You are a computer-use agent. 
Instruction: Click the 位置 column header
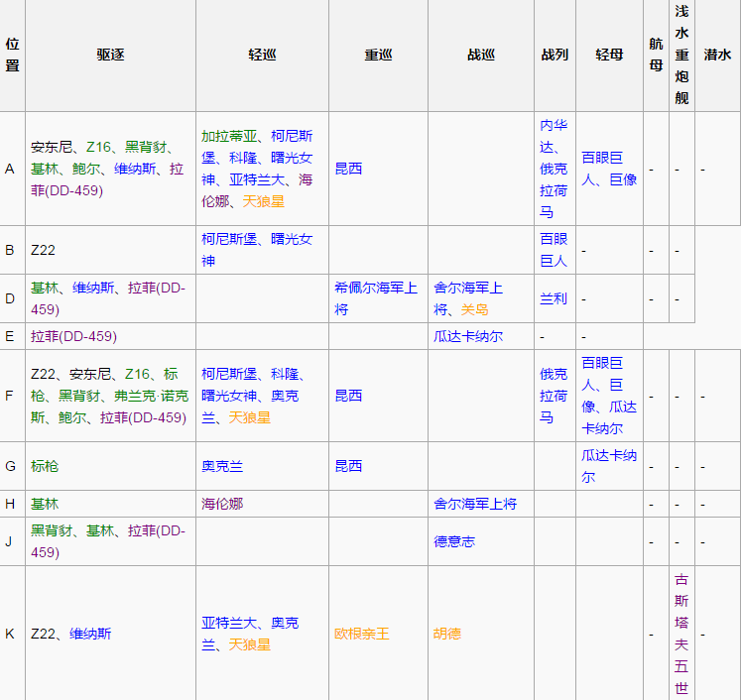click(x=12, y=55)
